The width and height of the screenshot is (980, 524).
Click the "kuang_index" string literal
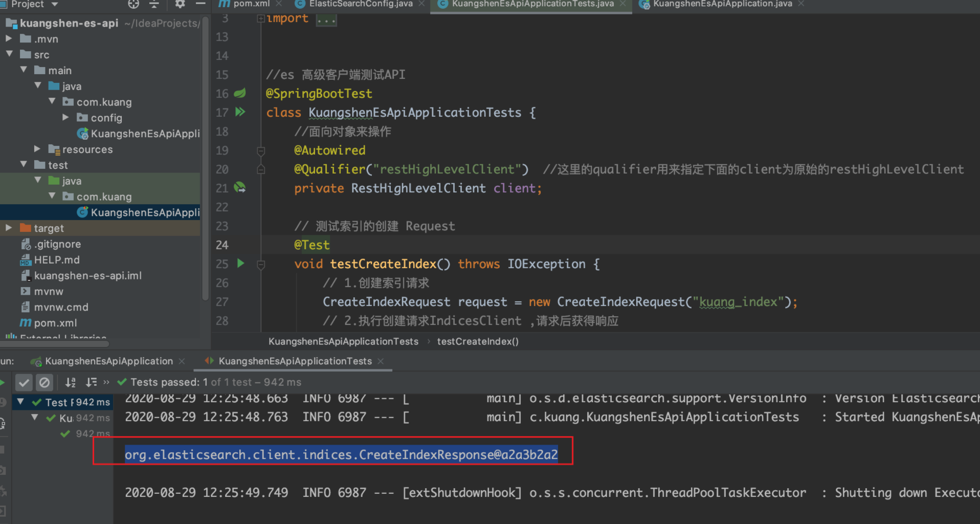click(738, 302)
